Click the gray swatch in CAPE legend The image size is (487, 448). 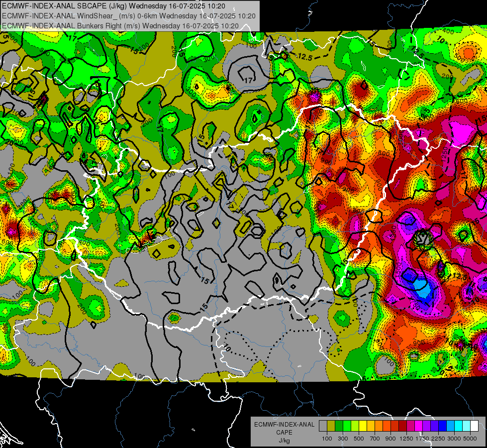(x=323, y=426)
